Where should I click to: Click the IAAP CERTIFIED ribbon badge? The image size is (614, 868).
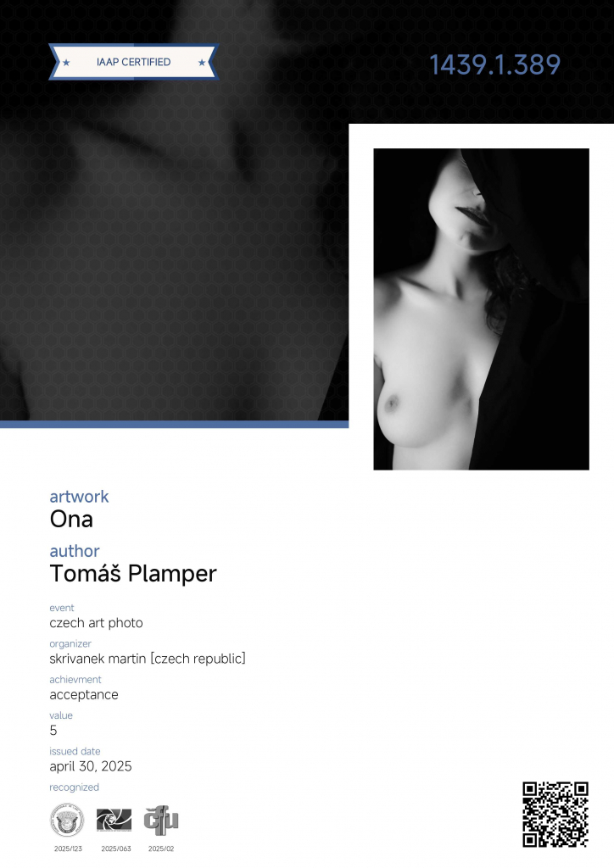pos(134,62)
